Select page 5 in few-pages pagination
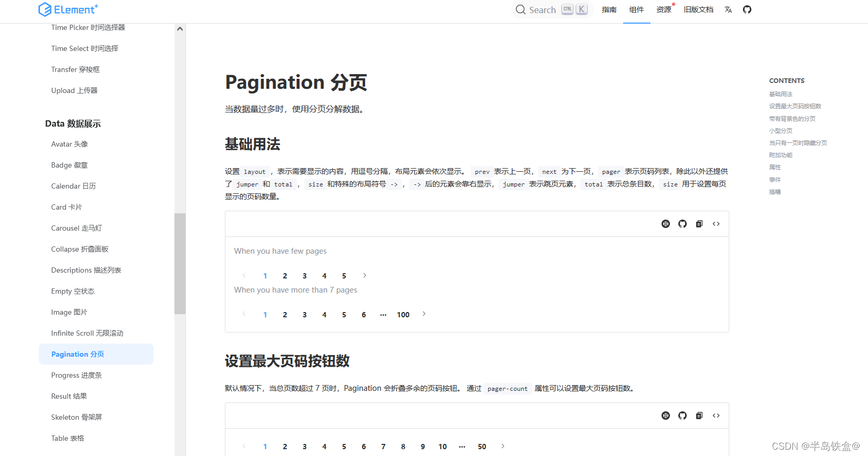Screen dimensions: 868x456 click(344, 276)
